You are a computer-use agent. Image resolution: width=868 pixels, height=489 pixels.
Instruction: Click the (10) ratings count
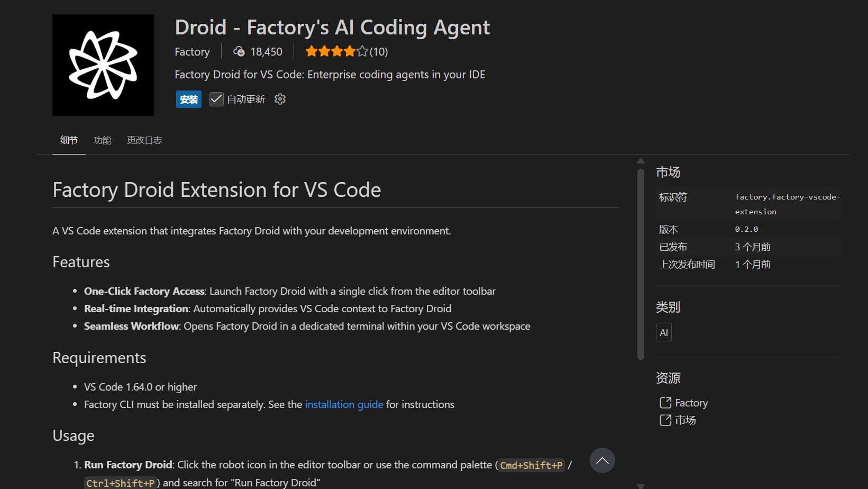(x=379, y=52)
